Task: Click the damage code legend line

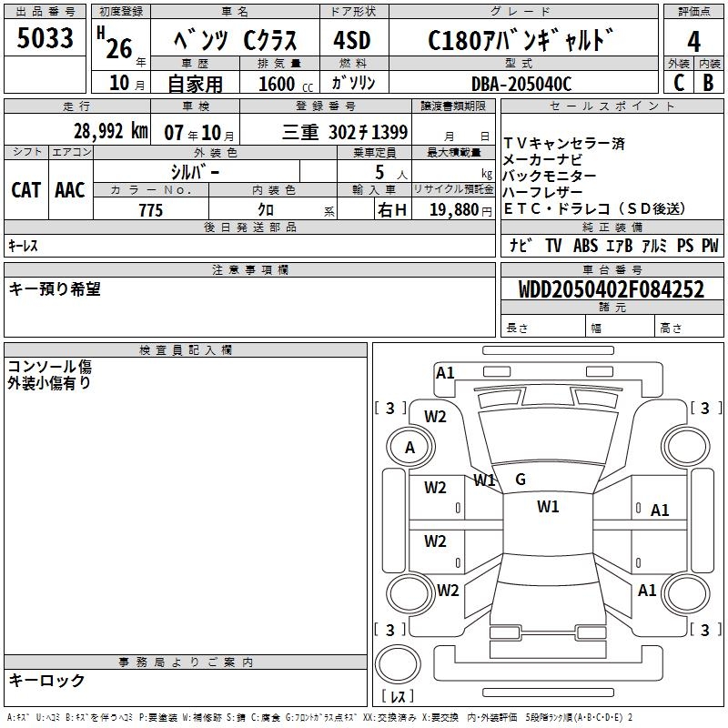Action: [319, 717]
